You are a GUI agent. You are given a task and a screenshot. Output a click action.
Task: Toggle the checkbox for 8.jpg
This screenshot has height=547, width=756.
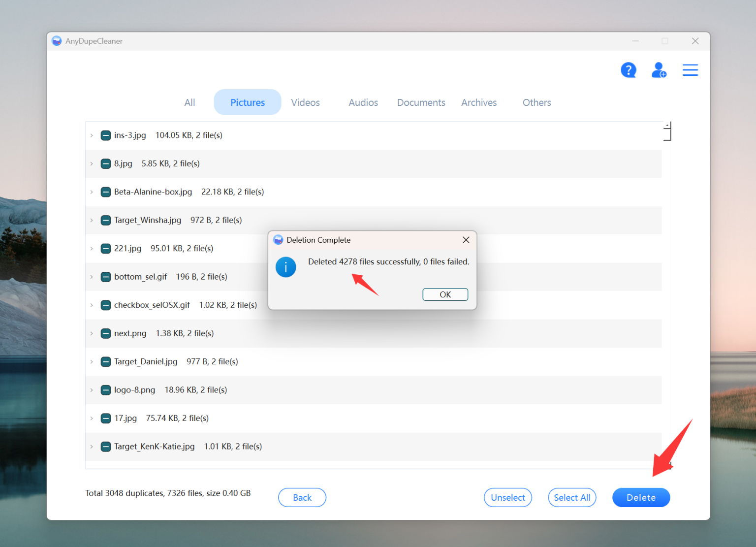[106, 163]
